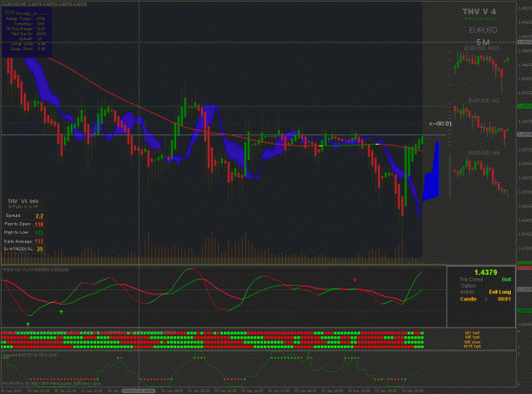Select the EURUSD M15 mini chart
The width and height of the screenshot is (532, 394).
click(481, 70)
